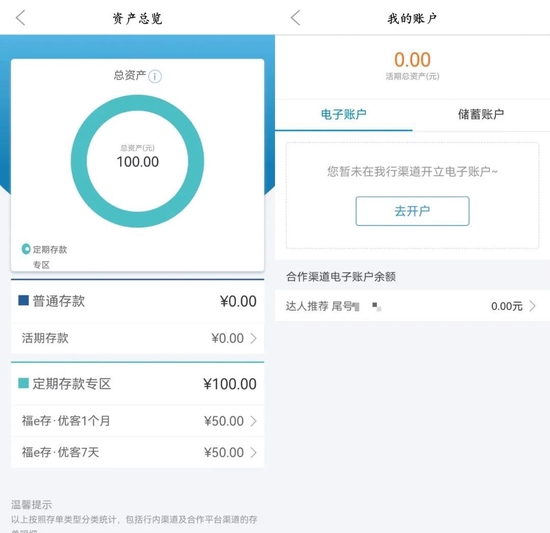
Task: Switch to the 电子账户 tab
Action: pyautogui.click(x=343, y=114)
